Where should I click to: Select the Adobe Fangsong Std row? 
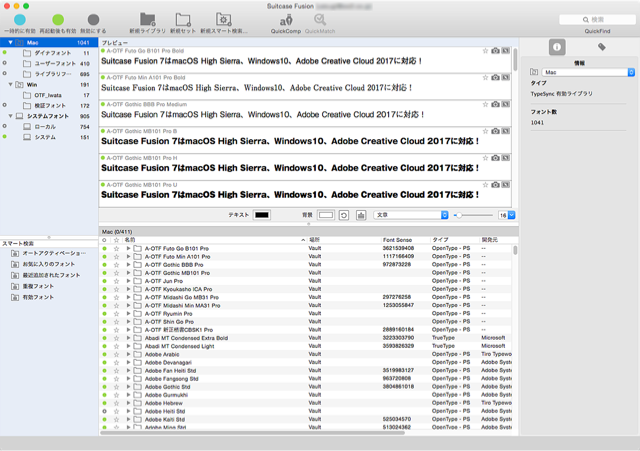click(305, 378)
